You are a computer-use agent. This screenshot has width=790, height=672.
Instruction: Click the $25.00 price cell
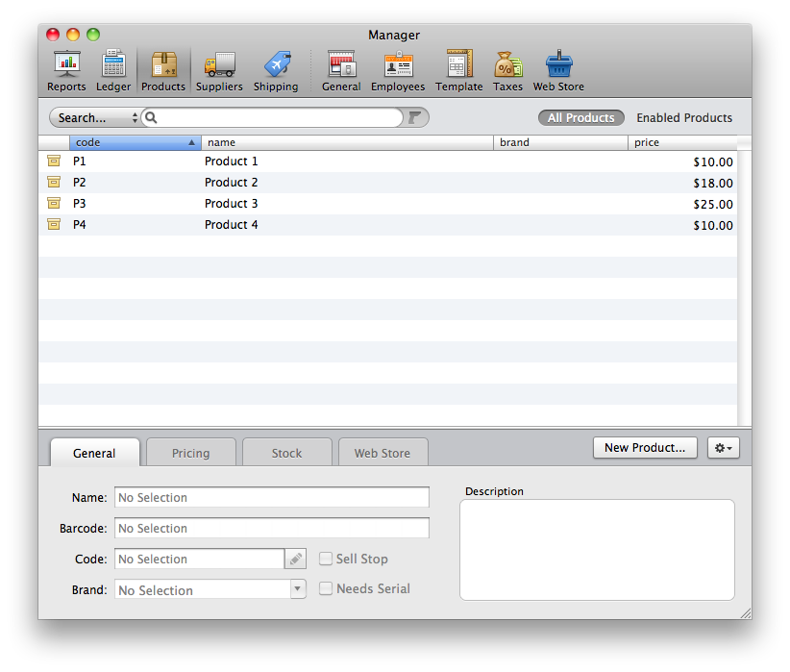tap(713, 204)
